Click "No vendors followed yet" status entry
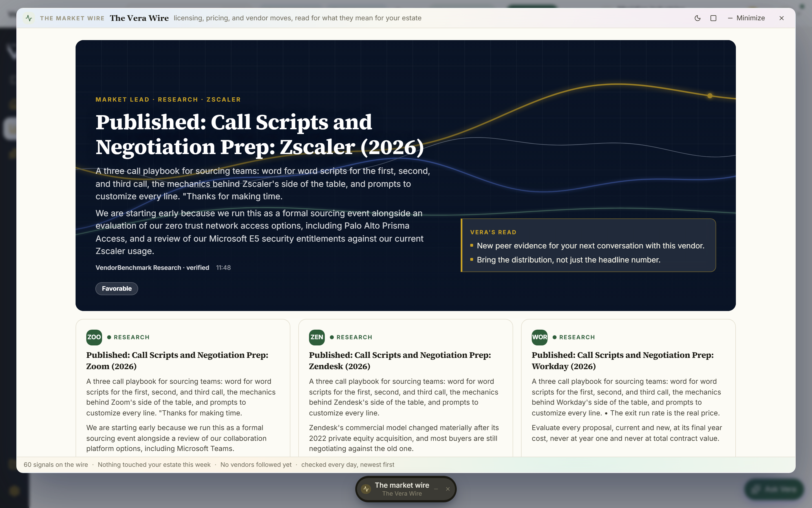The width and height of the screenshot is (812, 508). (x=256, y=465)
